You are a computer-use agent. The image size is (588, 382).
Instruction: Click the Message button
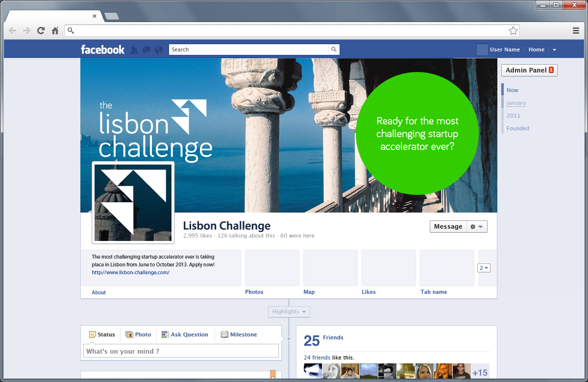click(x=448, y=226)
